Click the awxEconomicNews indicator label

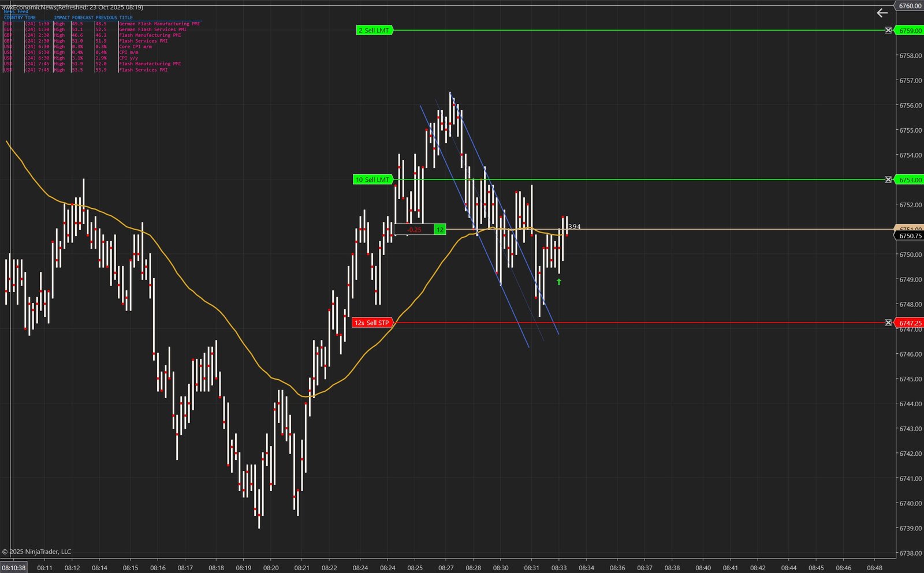pyautogui.click(x=72, y=7)
